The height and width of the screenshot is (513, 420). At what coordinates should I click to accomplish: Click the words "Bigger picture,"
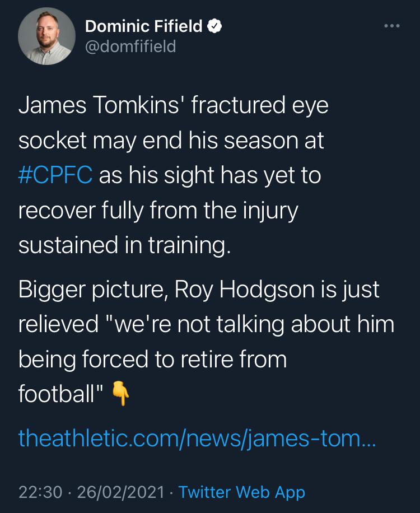pyautogui.click(x=93, y=290)
